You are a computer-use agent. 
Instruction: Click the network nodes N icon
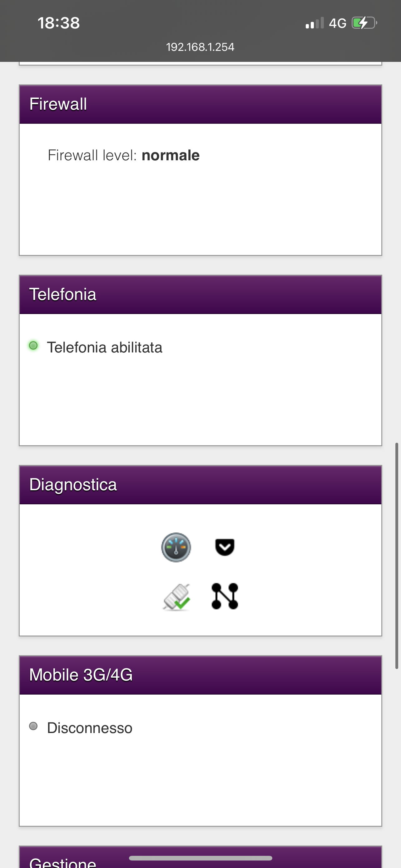225,596
